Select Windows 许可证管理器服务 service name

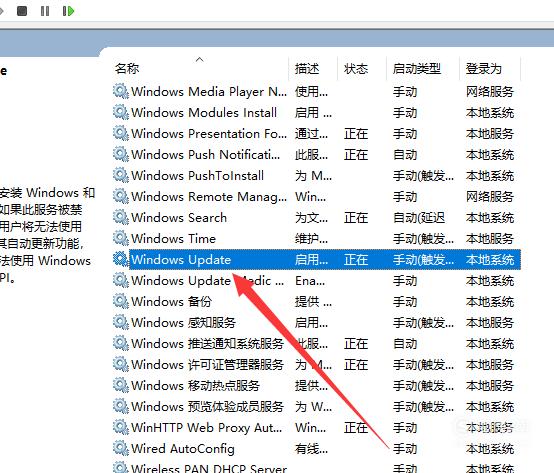(207, 365)
